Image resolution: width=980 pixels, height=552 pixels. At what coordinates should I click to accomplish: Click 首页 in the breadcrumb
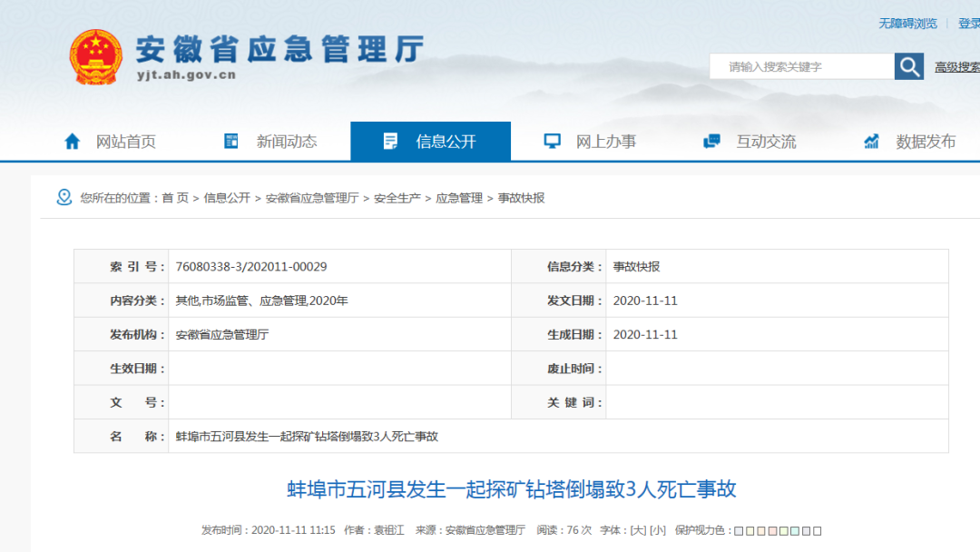click(x=175, y=198)
